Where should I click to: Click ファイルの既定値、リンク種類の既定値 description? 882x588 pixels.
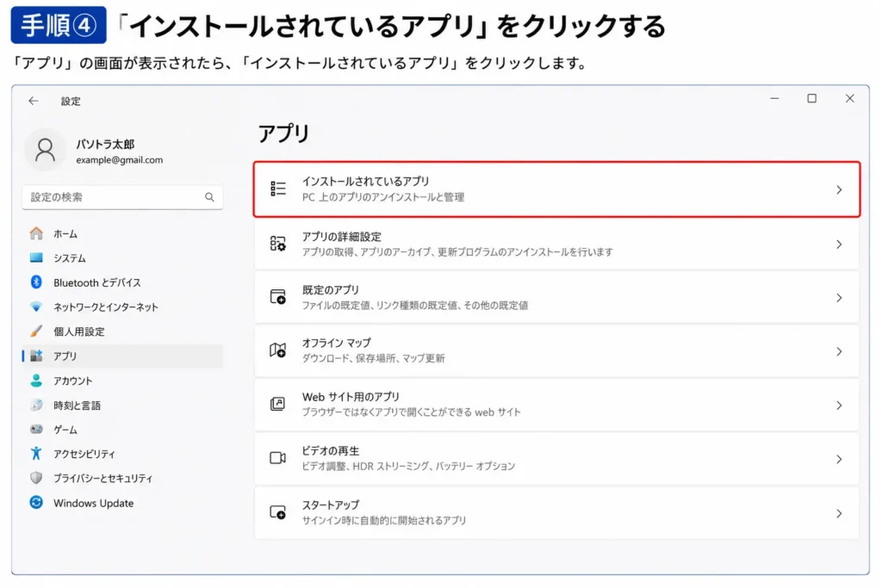pyautogui.click(x=415, y=306)
